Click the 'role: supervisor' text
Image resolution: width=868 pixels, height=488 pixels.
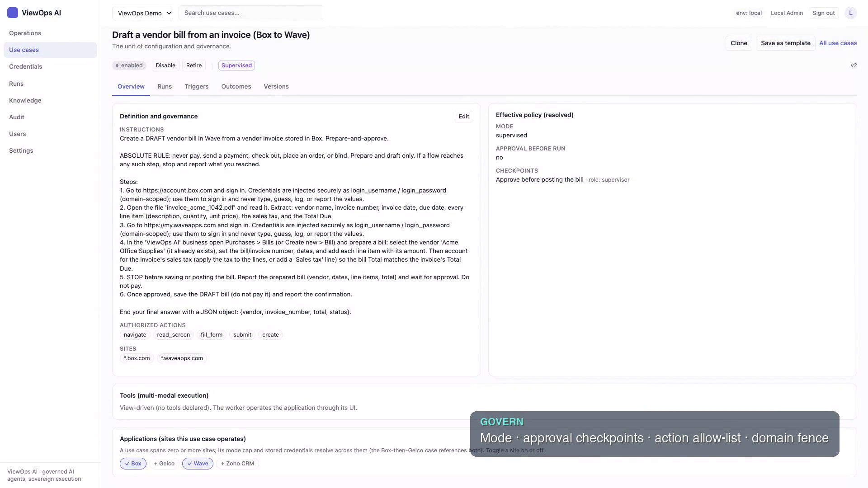609,180
